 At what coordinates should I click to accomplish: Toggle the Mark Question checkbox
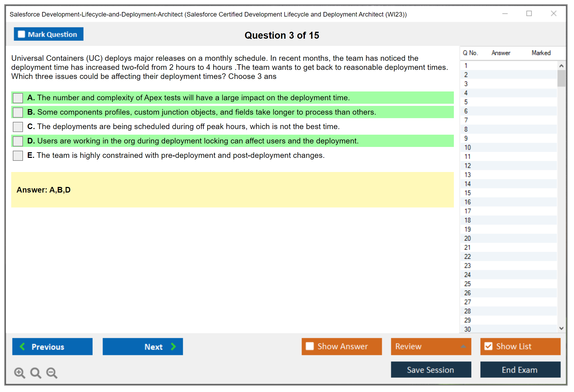pos(21,34)
